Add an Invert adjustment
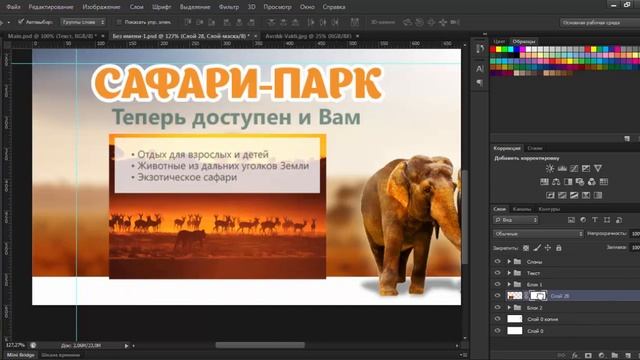The image size is (640, 360). [550, 195]
